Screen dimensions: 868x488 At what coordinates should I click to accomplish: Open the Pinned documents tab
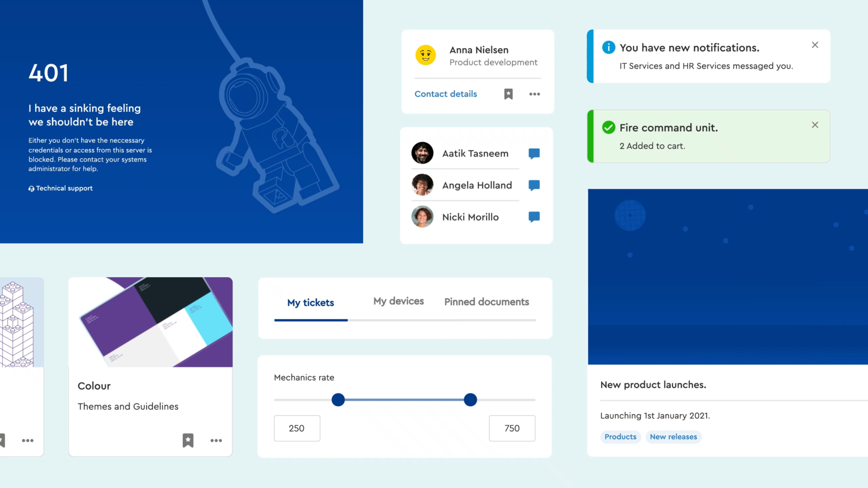486,302
